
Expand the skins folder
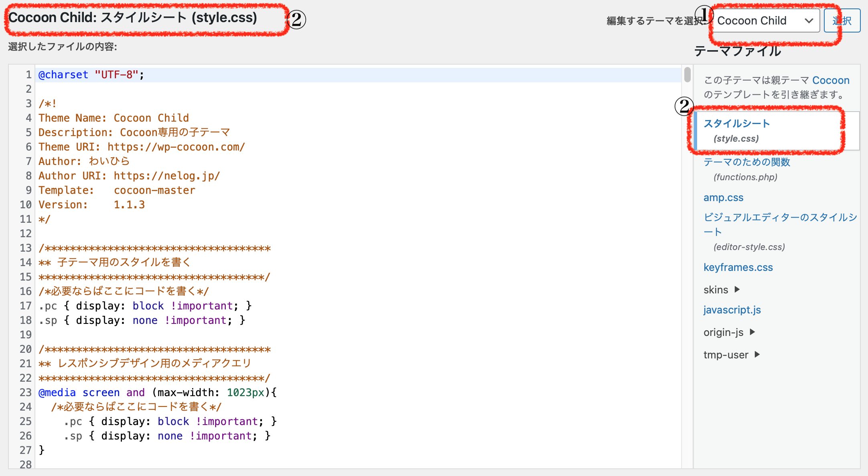pyautogui.click(x=722, y=289)
